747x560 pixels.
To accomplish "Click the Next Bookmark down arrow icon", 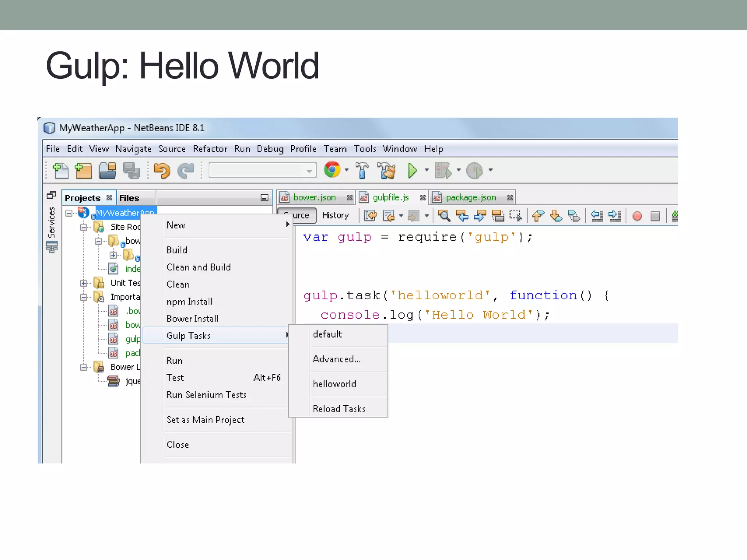I will tap(556, 216).
